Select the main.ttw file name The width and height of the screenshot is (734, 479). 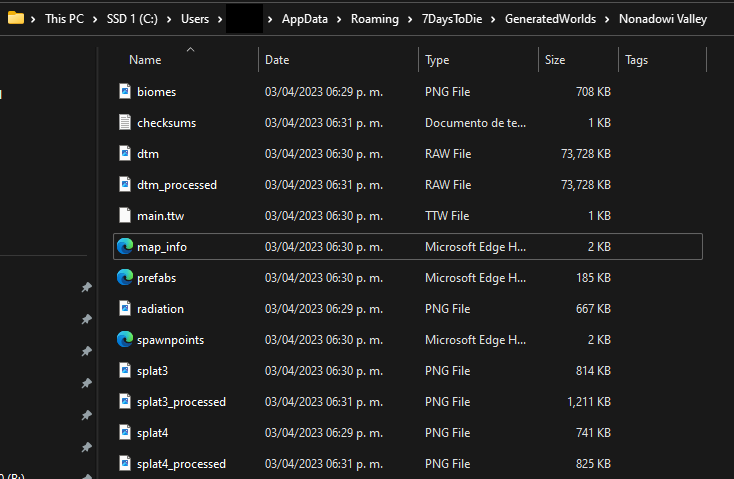pos(160,216)
